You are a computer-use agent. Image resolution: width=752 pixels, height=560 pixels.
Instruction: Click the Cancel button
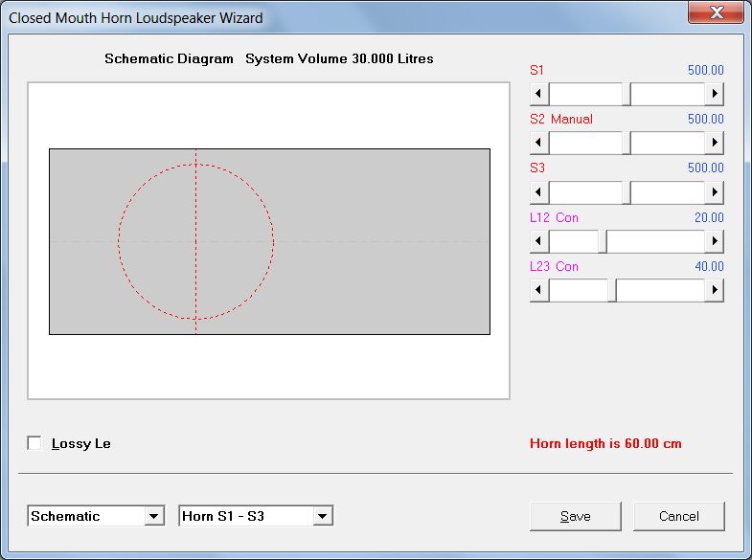click(678, 516)
